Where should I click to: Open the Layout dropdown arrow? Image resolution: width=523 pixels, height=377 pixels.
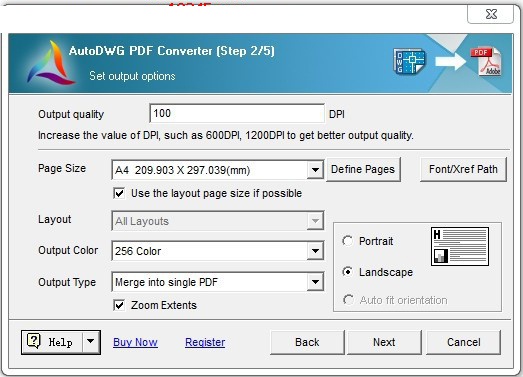(x=315, y=221)
